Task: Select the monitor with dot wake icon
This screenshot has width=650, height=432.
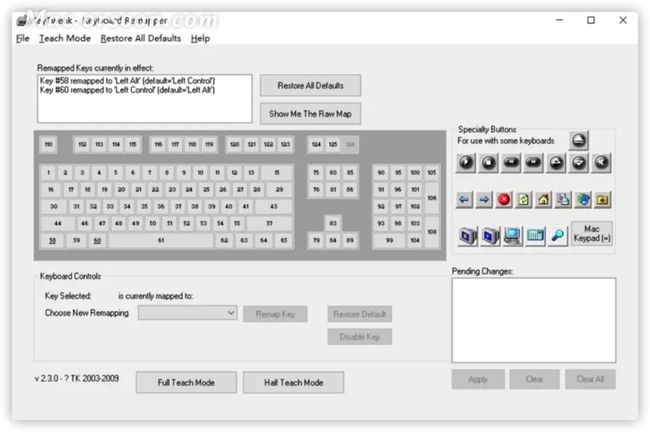Action: coord(490,236)
